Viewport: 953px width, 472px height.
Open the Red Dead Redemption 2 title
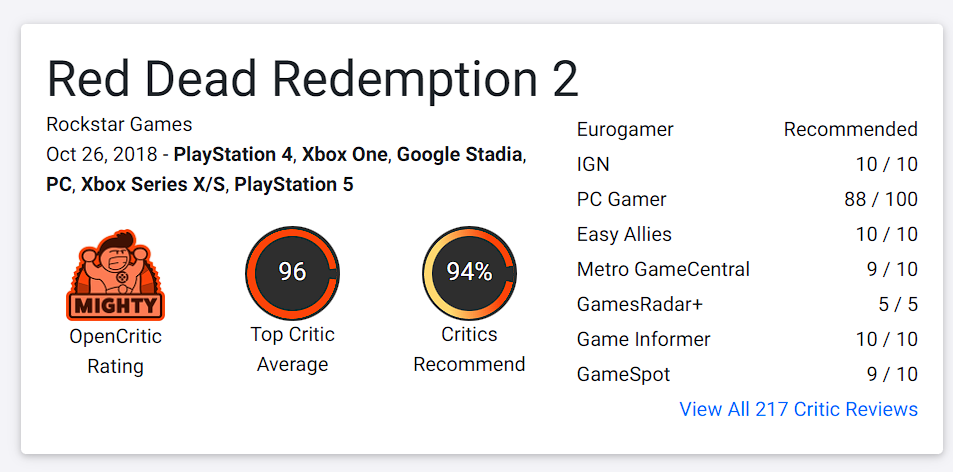[x=313, y=78]
